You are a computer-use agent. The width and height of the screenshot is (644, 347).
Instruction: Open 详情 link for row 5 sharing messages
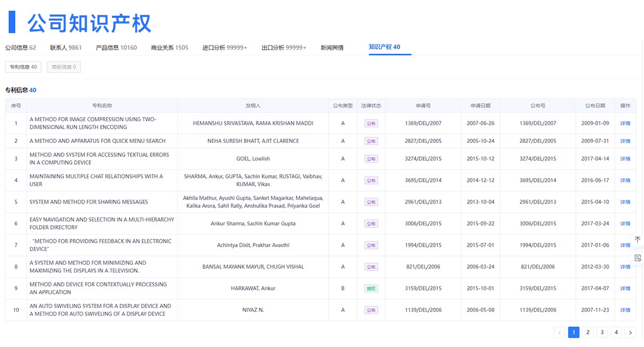point(625,202)
